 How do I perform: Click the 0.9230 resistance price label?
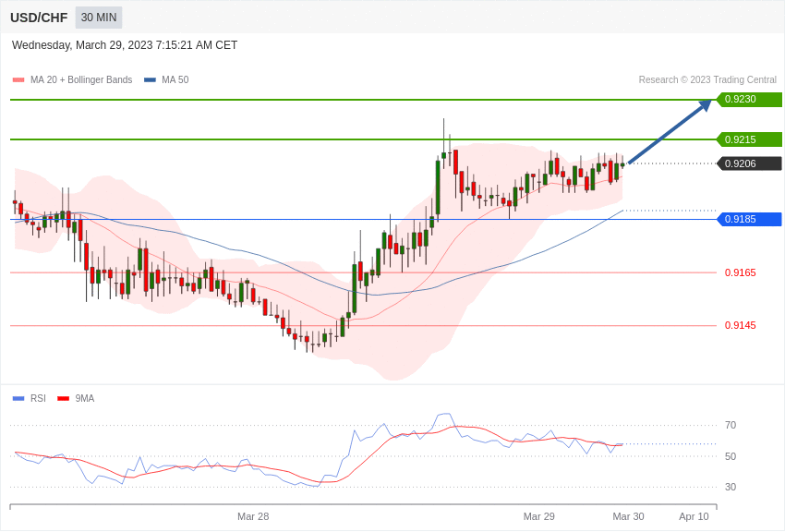750,99
